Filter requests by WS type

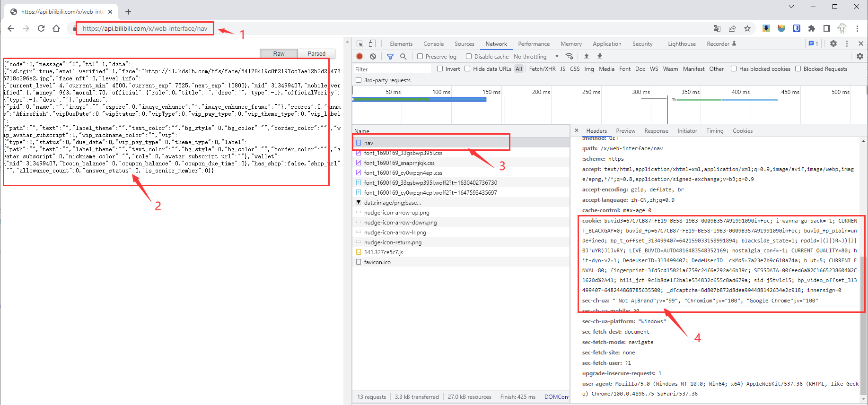654,69
